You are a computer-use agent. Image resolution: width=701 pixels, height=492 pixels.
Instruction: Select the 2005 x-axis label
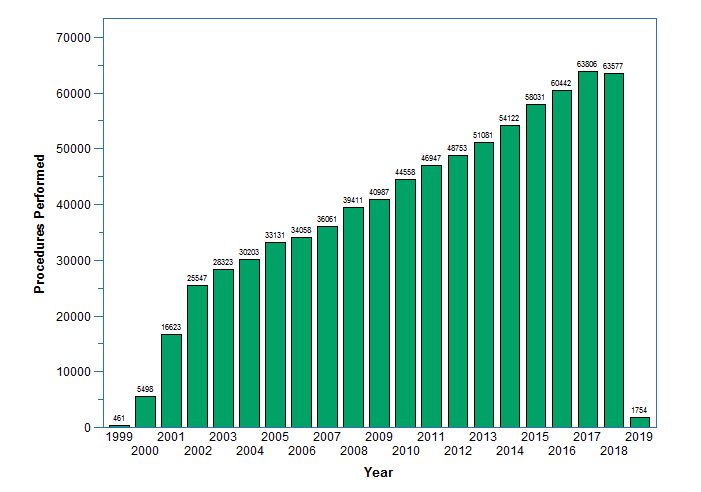[275, 437]
